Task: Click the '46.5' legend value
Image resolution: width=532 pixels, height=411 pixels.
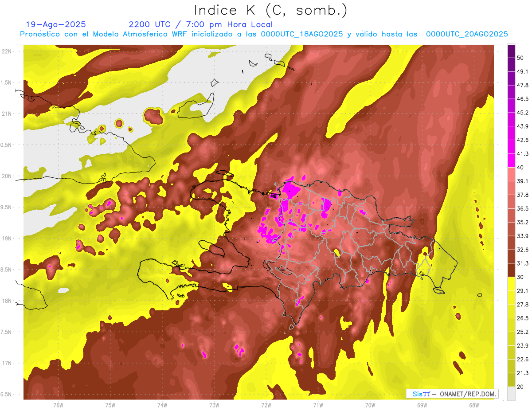Action: coord(523,99)
